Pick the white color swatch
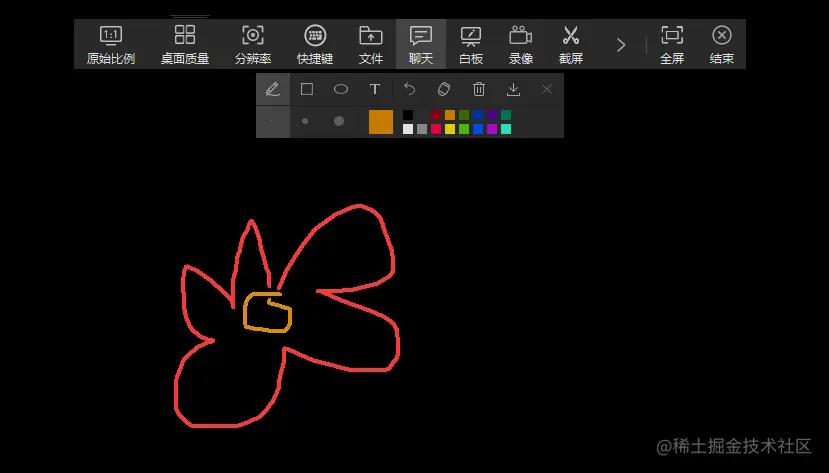The width and height of the screenshot is (829, 473). coord(408,129)
